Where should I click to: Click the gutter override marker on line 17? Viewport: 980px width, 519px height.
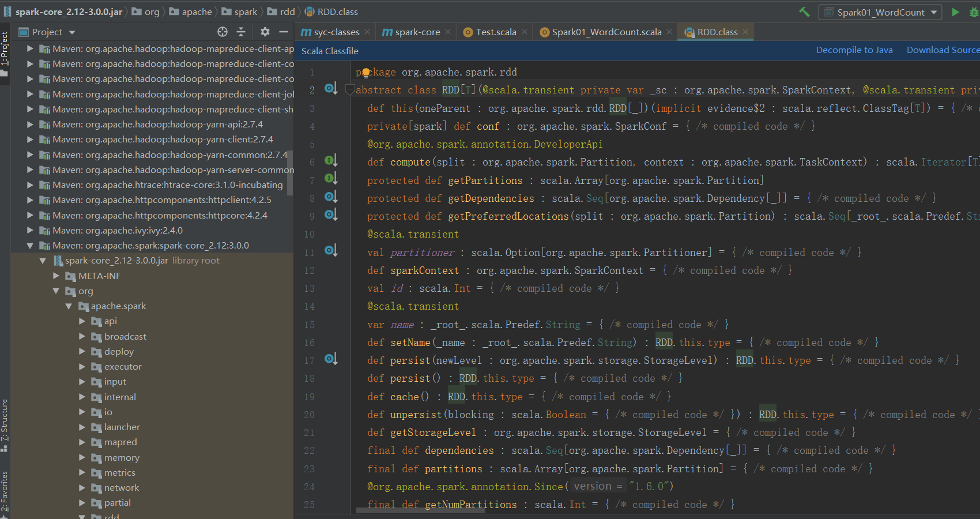coord(330,359)
